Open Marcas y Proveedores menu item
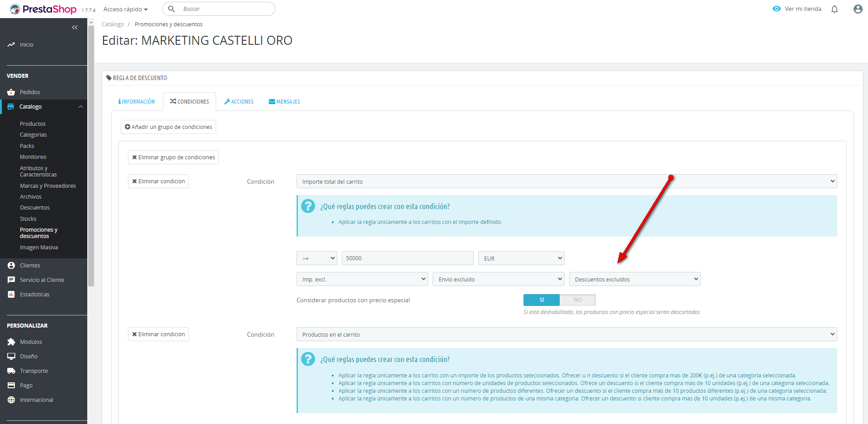Image resolution: width=868 pixels, height=424 pixels. [47, 186]
